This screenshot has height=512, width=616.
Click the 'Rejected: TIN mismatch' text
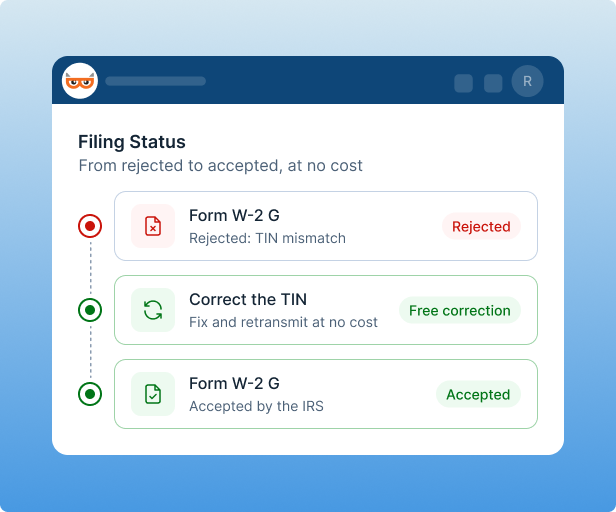tap(267, 238)
